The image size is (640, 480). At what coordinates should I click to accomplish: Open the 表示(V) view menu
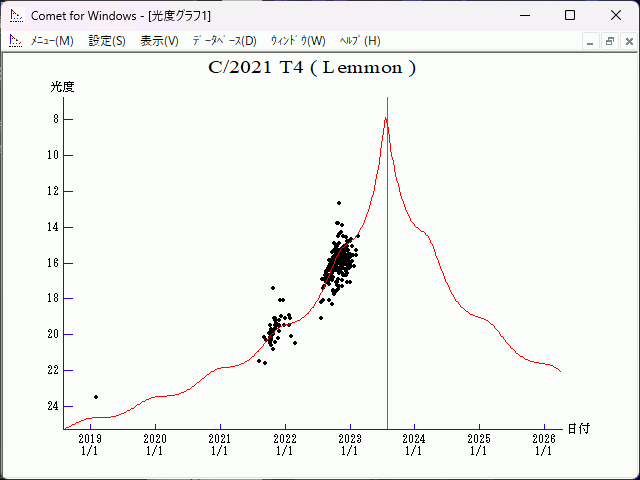coord(159,41)
